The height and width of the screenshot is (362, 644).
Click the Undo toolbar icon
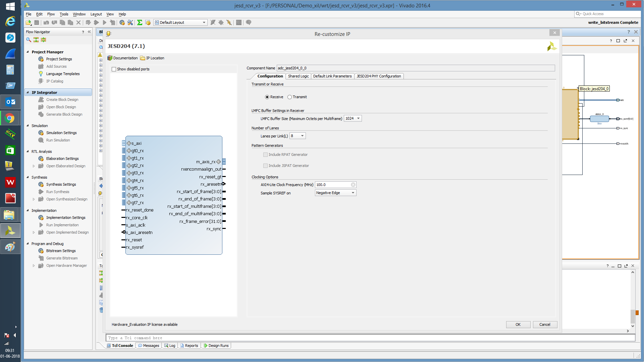pyautogui.click(x=46, y=22)
